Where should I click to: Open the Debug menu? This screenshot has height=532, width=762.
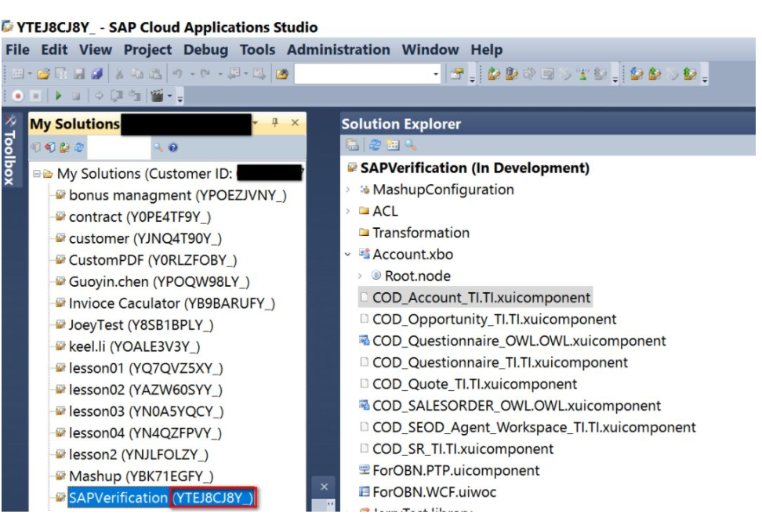(205, 49)
